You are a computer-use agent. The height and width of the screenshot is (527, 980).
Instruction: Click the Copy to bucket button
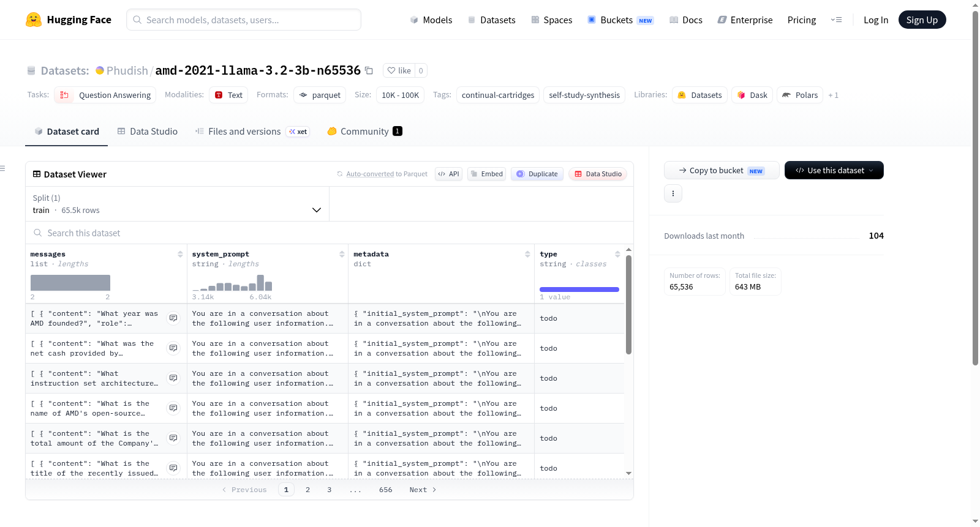[x=722, y=170]
